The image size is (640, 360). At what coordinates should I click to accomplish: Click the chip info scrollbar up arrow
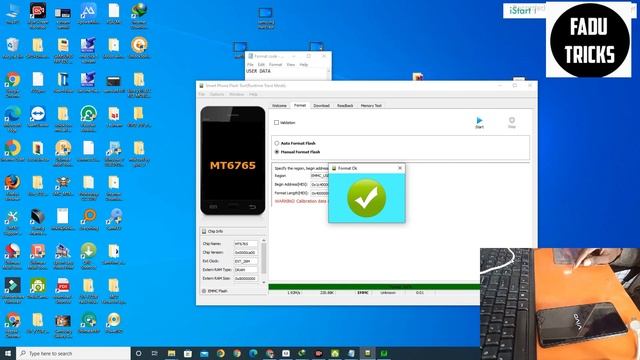(263, 241)
